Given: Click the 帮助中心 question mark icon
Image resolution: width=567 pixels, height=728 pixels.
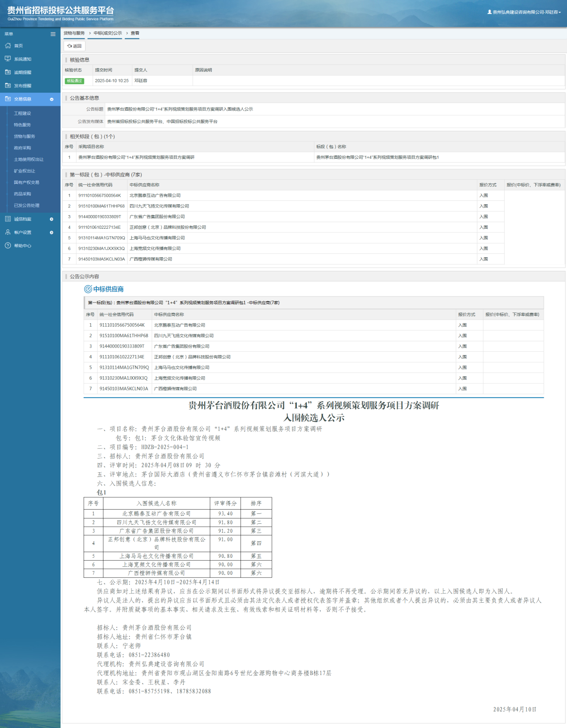Looking at the screenshot, I should click(8, 245).
